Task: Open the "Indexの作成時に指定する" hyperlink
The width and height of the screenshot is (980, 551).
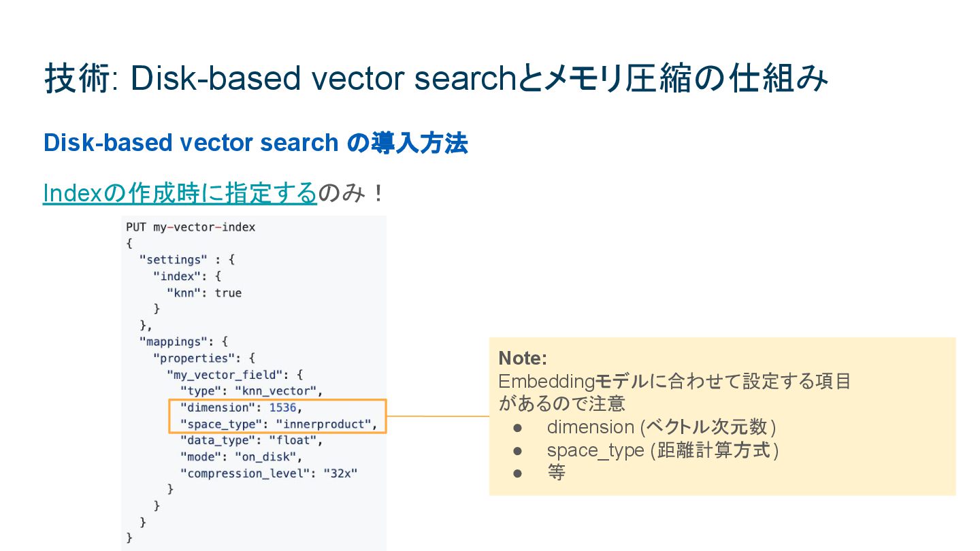Action: click(180, 194)
